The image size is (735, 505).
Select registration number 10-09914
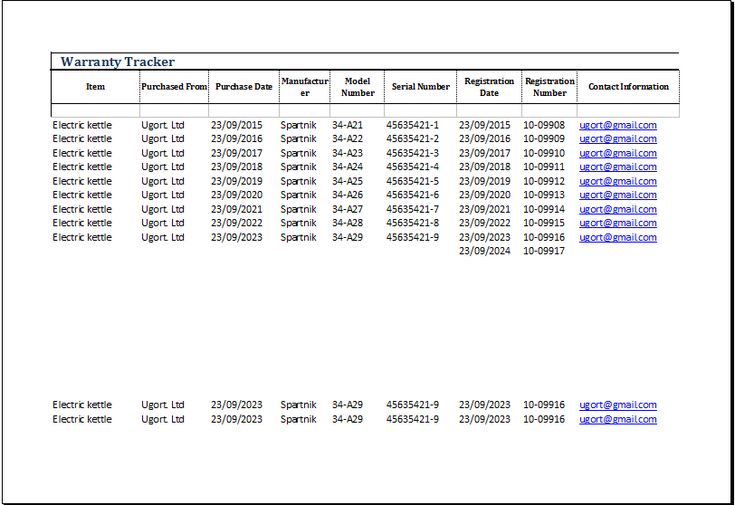[544, 210]
